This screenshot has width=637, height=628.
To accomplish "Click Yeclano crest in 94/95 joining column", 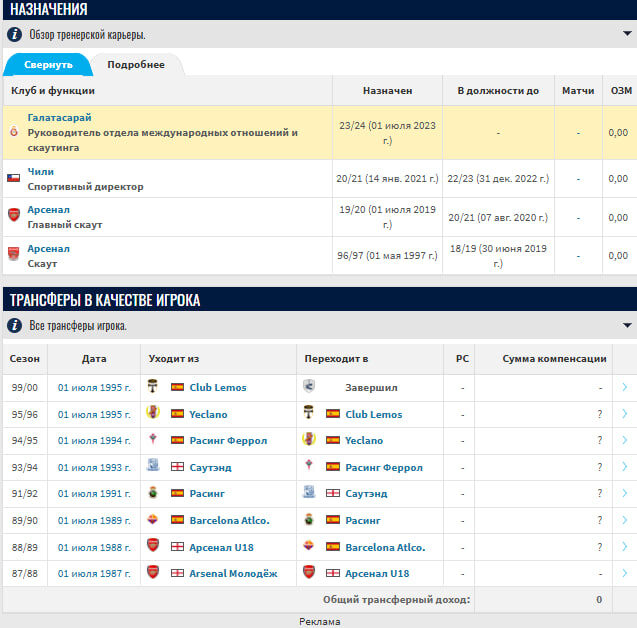I will point(309,439).
